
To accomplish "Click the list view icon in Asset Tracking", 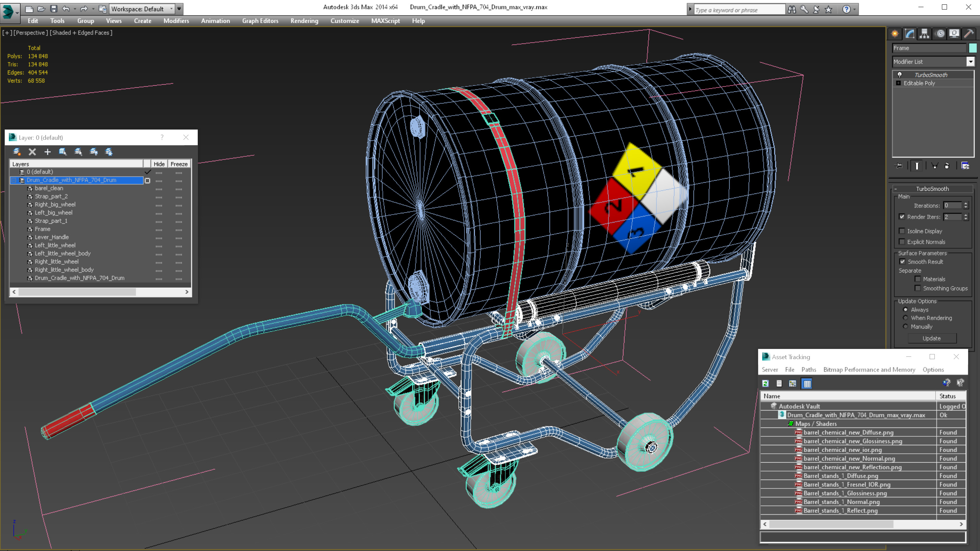I will tap(779, 383).
